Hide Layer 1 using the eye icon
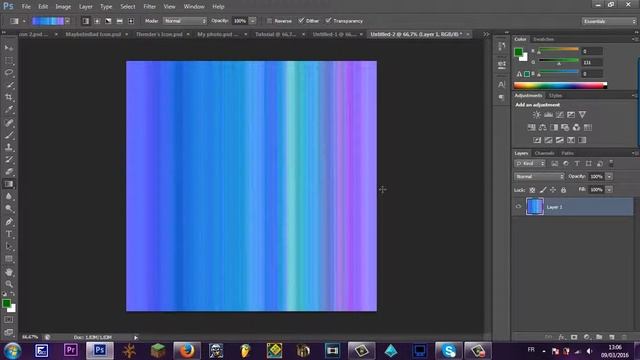This screenshot has height=360, width=640. tap(518, 207)
